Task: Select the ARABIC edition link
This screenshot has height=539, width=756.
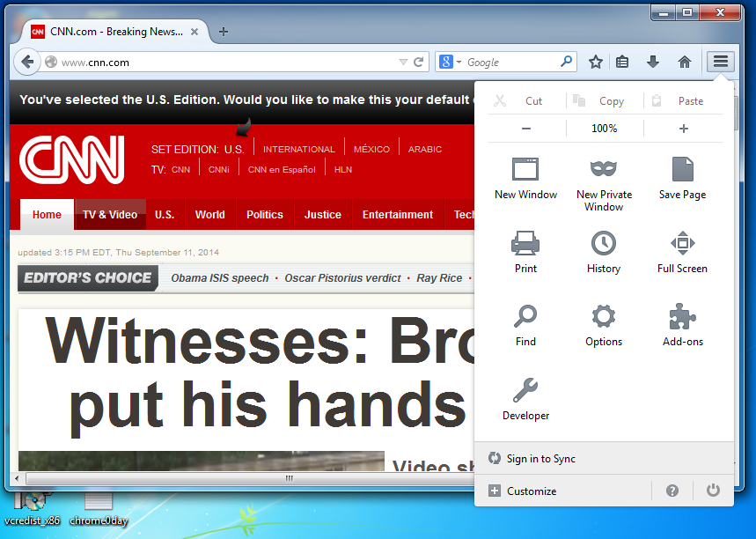Action: (425, 149)
